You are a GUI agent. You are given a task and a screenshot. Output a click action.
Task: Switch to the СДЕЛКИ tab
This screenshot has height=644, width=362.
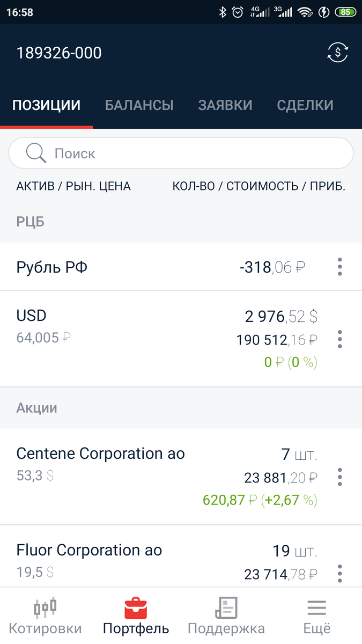[305, 105]
